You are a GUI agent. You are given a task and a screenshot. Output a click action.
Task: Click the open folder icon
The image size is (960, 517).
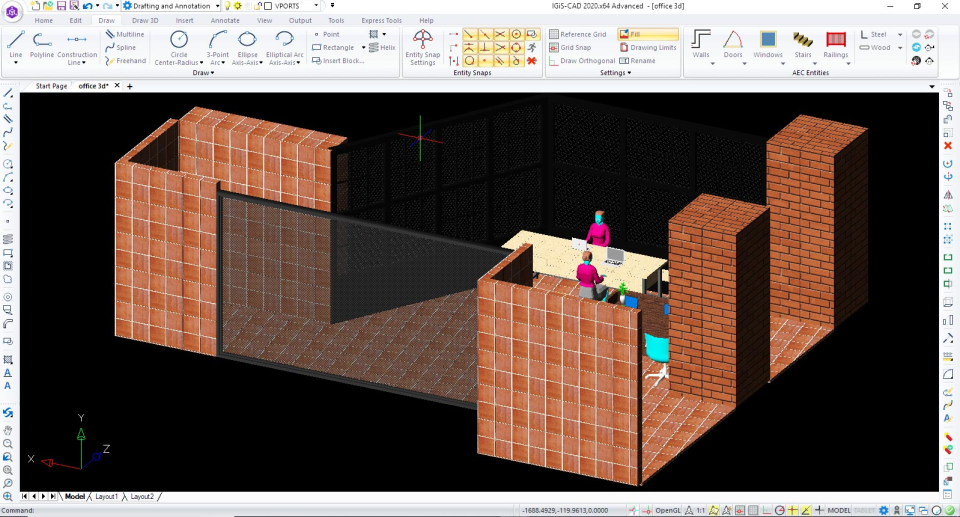coord(48,6)
